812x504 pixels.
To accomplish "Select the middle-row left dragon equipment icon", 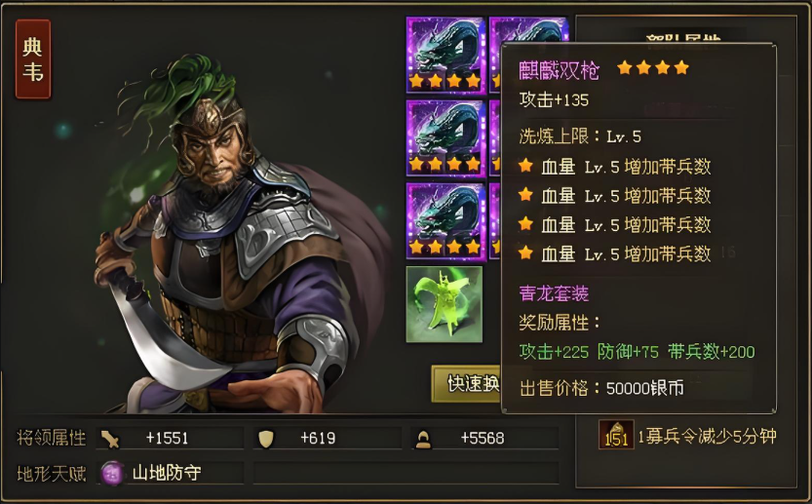I will pyautogui.click(x=445, y=138).
